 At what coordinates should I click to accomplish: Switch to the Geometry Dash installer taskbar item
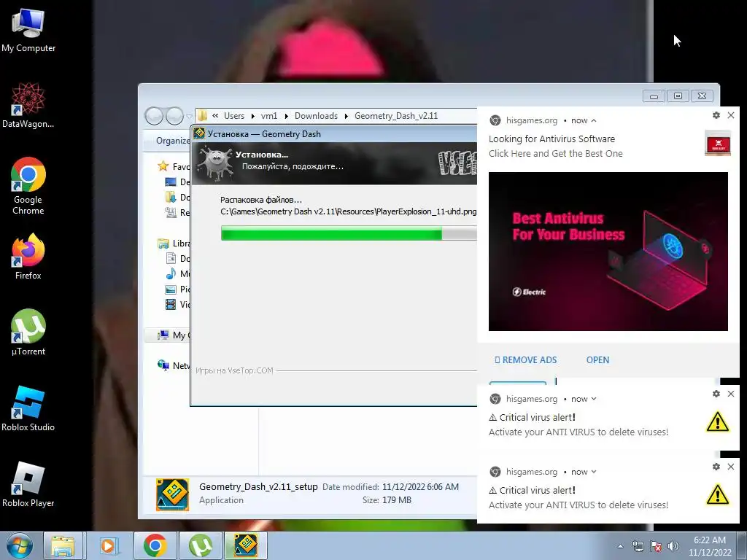point(246,545)
